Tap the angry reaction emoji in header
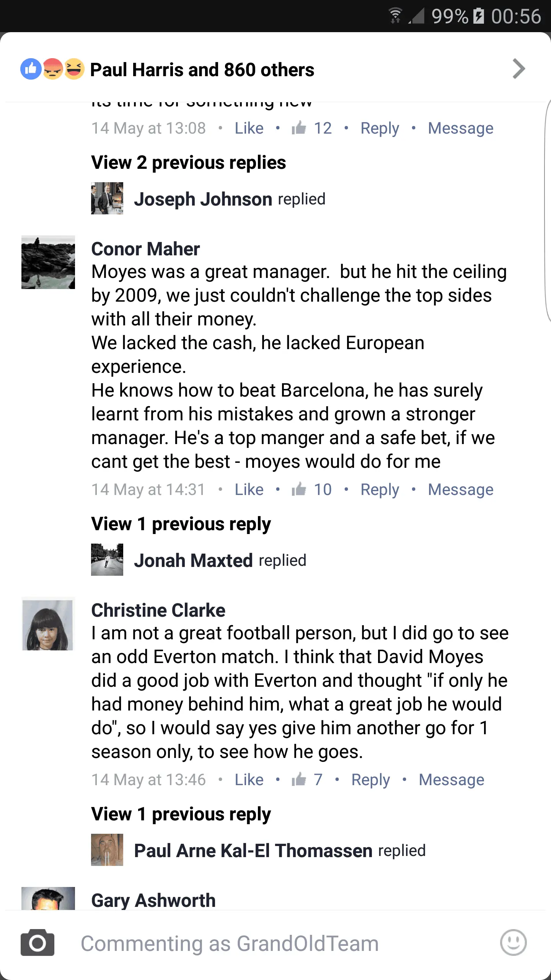 53,69
